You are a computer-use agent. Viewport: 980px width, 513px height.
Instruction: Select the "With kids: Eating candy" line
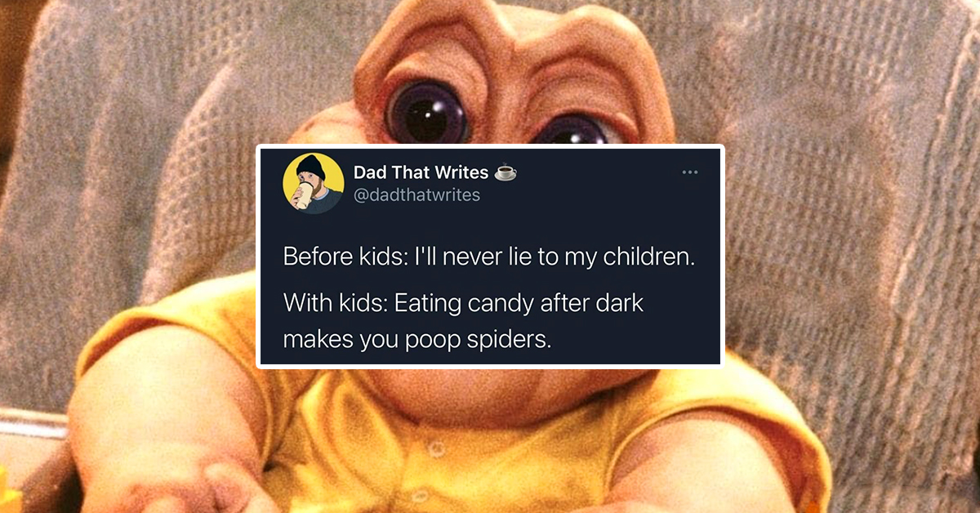click(464, 304)
